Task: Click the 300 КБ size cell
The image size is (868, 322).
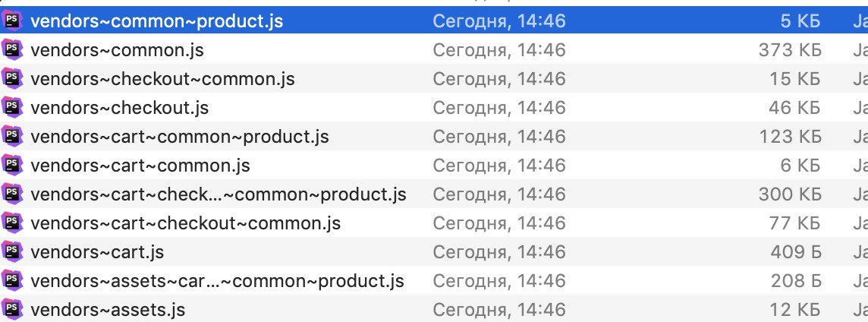Action: [790, 194]
